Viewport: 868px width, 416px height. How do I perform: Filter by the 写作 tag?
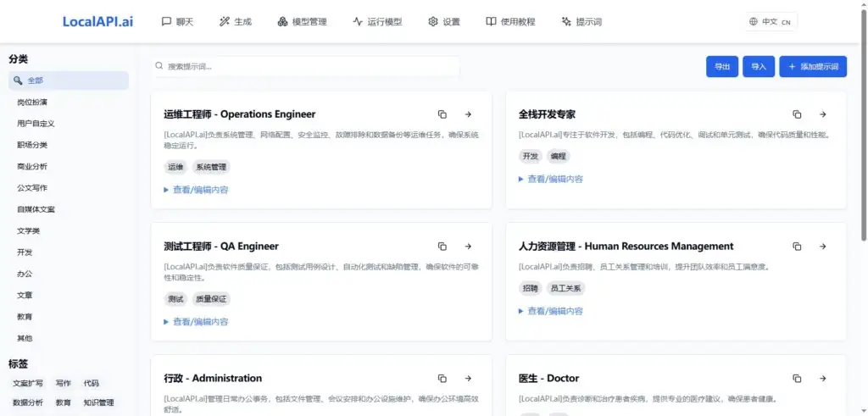[63, 383]
